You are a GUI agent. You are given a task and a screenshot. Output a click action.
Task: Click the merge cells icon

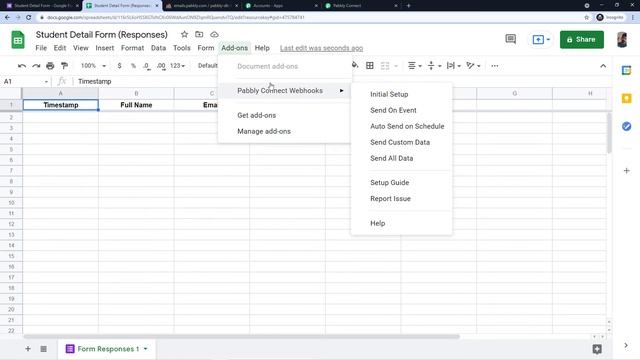click(x=385, y=66)
